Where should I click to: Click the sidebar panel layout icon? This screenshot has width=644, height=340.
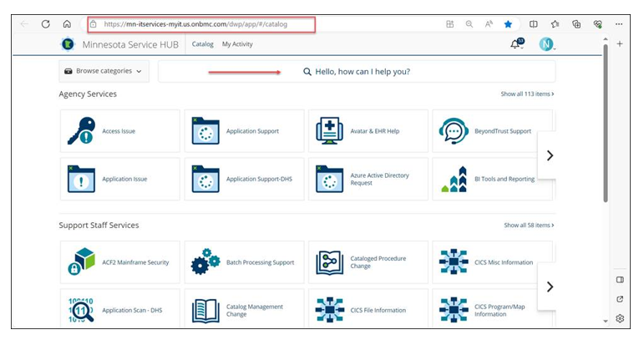[620, 280]
